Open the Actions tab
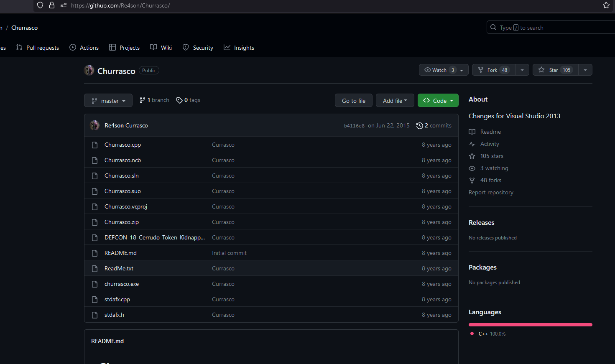 point(84,48)
